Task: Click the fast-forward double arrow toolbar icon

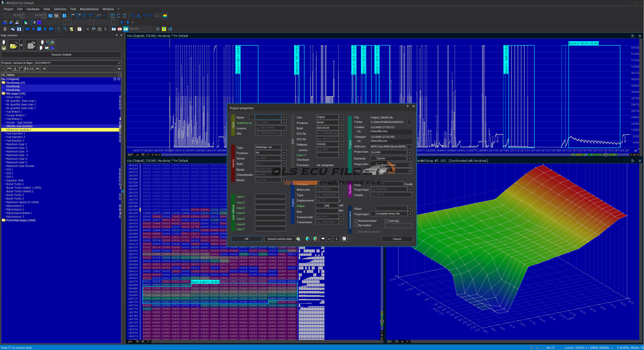Action: pos(51,29)
